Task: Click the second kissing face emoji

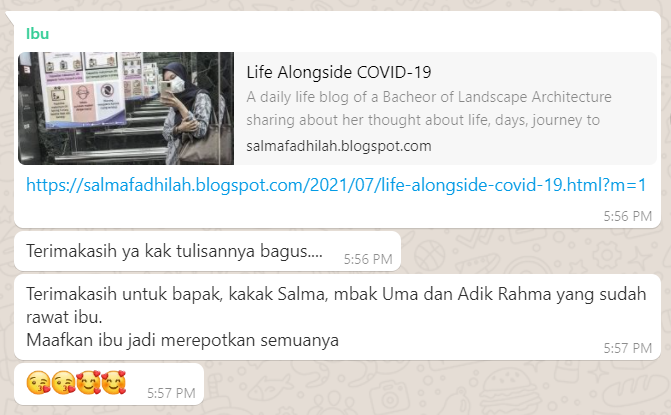Action: coord(63,382)
